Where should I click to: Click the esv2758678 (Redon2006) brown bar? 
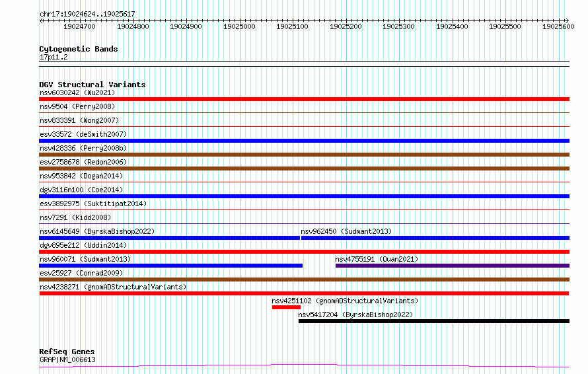(x=304, y=168)
